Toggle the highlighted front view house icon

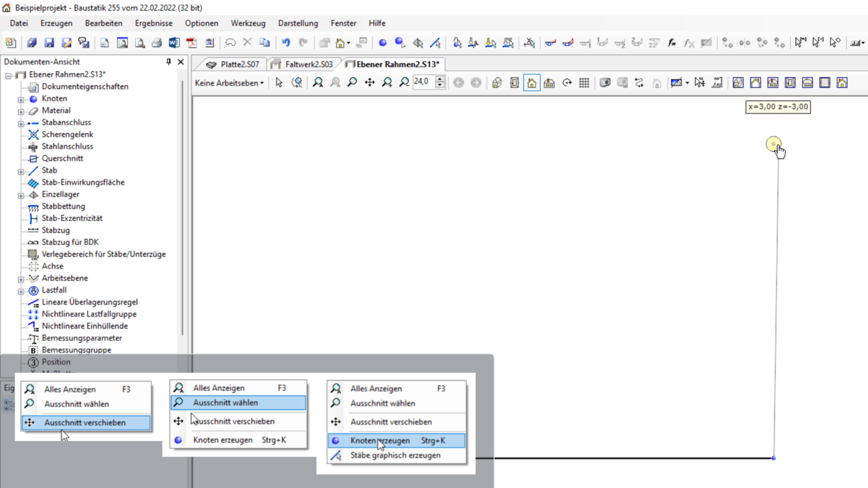click(x=532, y=83)
